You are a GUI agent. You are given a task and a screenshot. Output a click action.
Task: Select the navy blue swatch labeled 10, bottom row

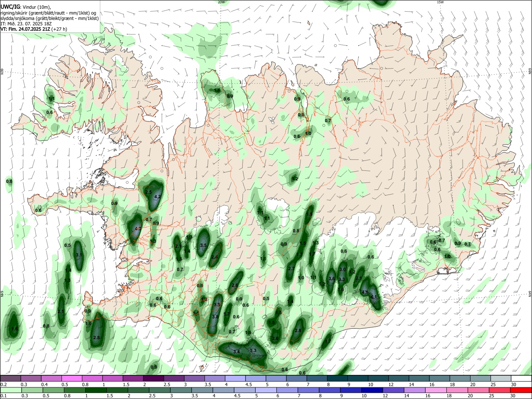click(x=372, y=390)
